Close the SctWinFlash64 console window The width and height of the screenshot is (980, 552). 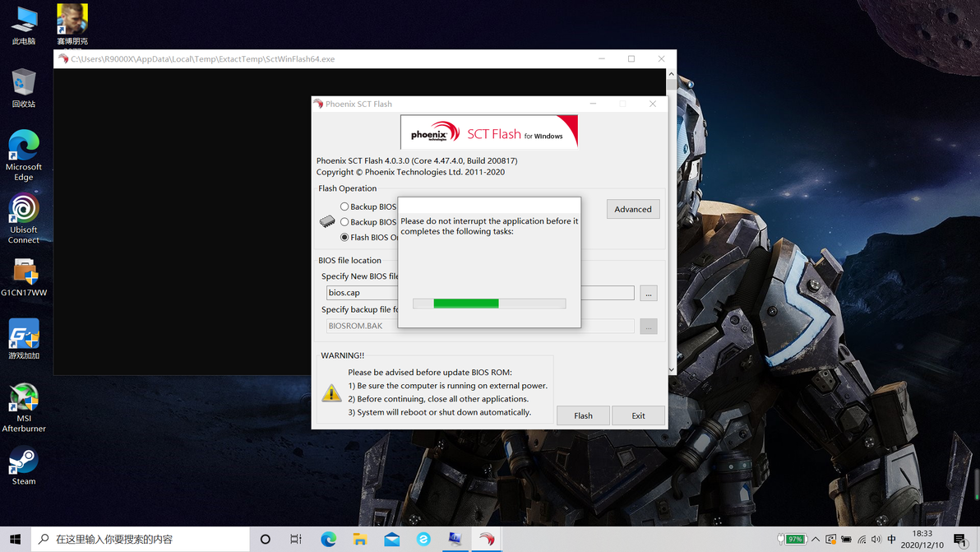[x=661, y=58]
